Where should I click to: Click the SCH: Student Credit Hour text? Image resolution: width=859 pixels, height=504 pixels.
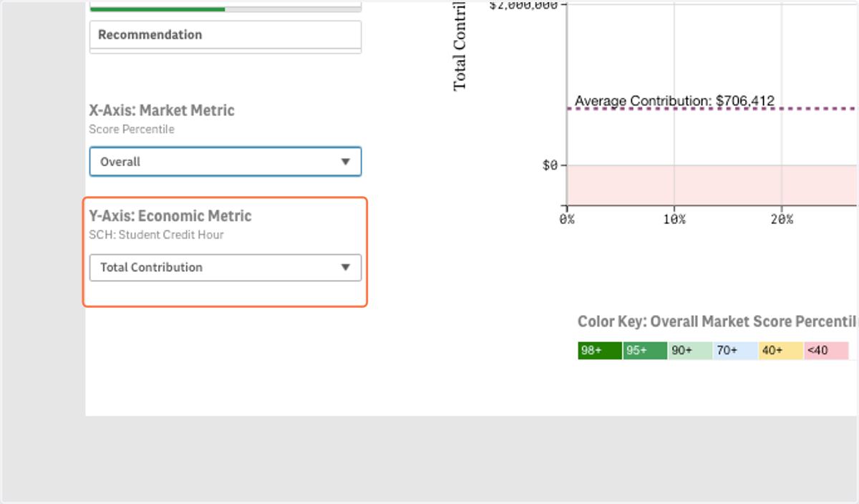(x=156, y=235)
